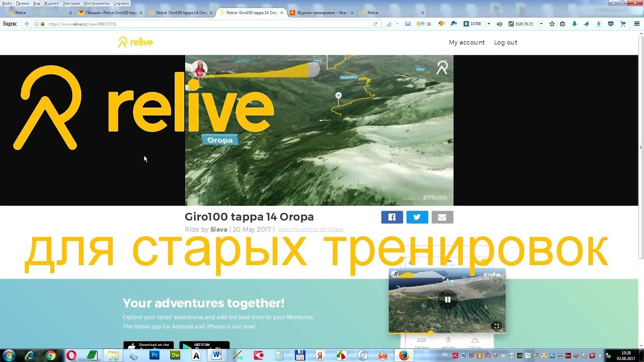Screen dimensions: 644x362
Task: Click the shopping cart toolbar icon
Action: pyautogui.click(x=623, y=24)
